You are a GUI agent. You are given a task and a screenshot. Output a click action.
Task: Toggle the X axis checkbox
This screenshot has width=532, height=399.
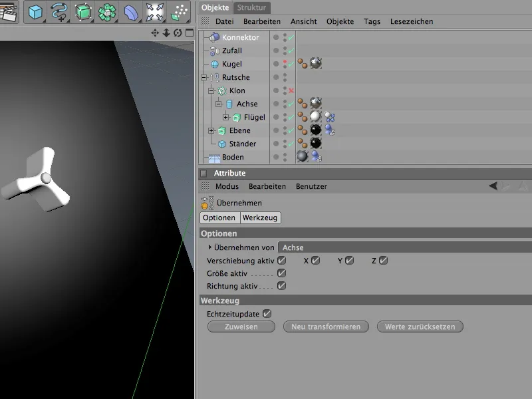pyautogui.click(x=315, y=261)
